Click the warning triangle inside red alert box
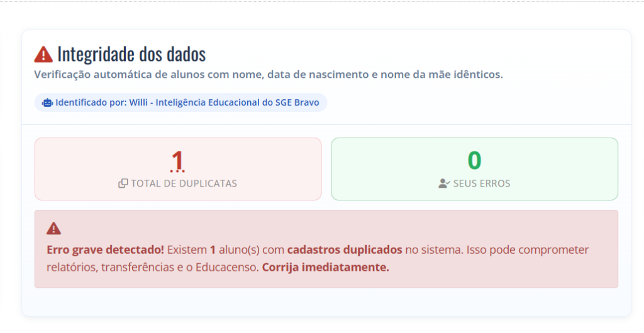This screenshot has width=644, height=333. coord(54,229)
